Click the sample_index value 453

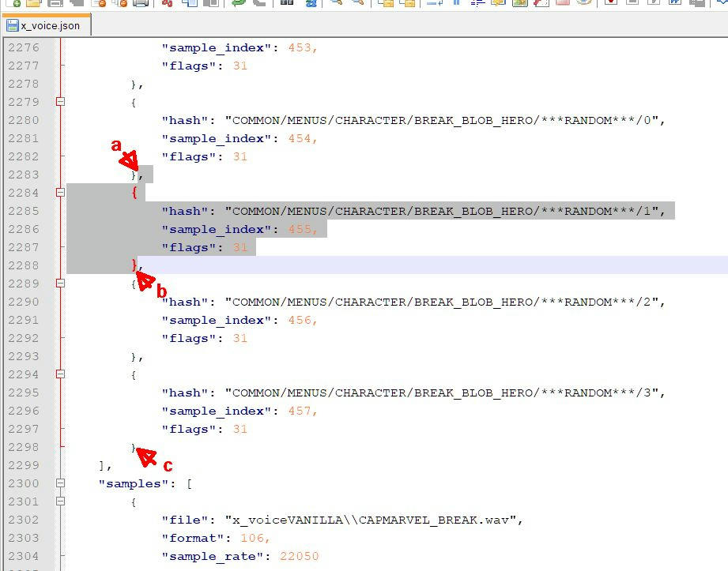[300, 47]
